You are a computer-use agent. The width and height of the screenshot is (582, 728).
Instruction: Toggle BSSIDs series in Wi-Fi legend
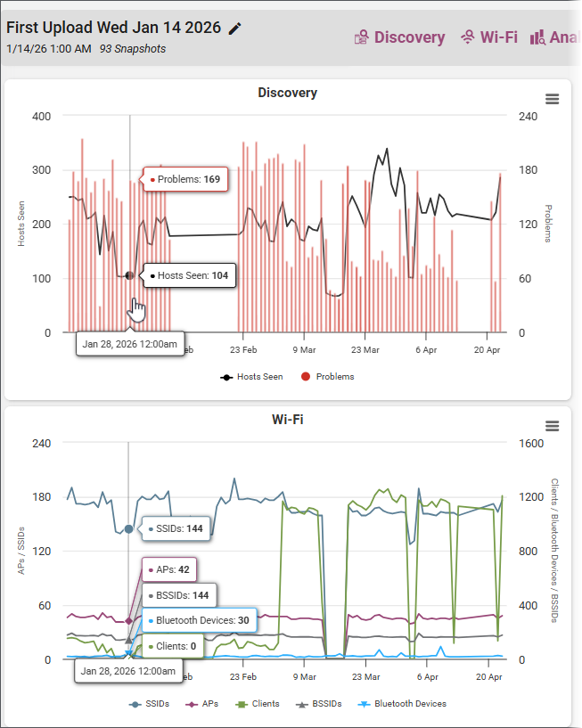319,704
